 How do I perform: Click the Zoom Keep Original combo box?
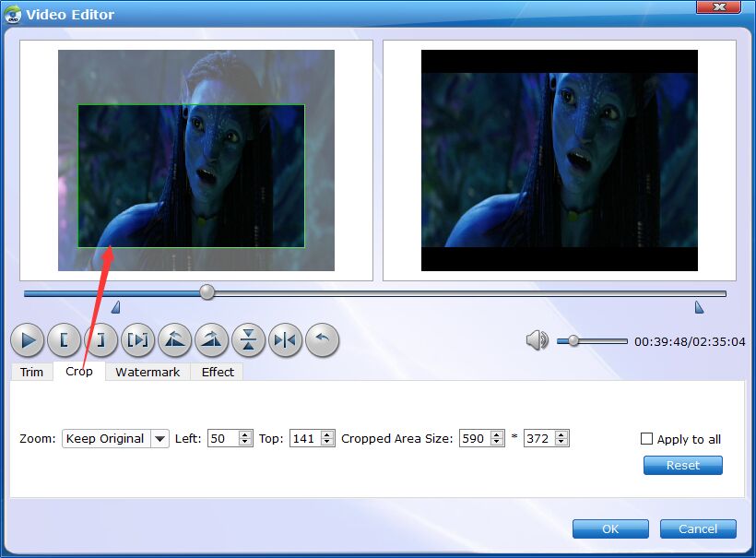tap(115, 439)
